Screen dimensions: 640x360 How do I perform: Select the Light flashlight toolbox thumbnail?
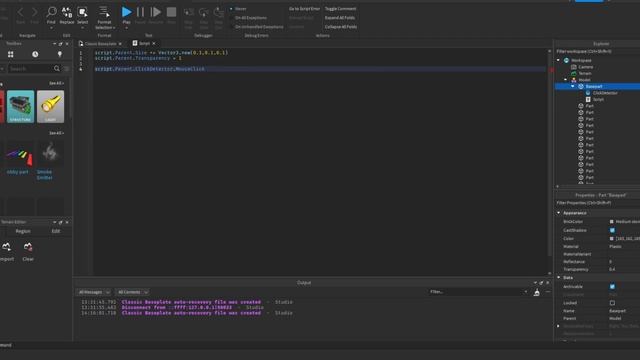point(50,107)
